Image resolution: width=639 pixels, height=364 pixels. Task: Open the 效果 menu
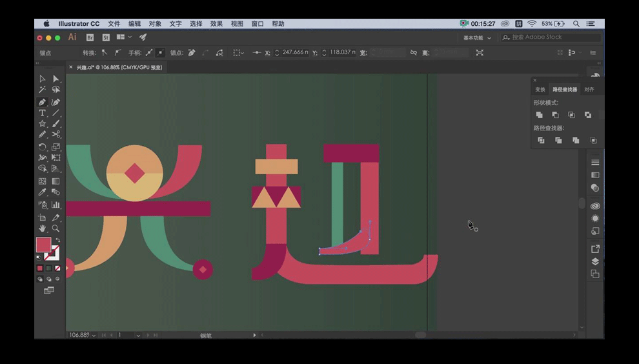(x=216, y=24)
